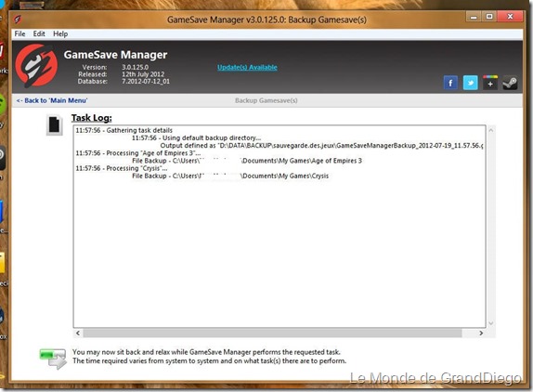Select File Backup line for Age of Empires 3
Viewport: 533px width, 392px height.
tap(247, 161)
